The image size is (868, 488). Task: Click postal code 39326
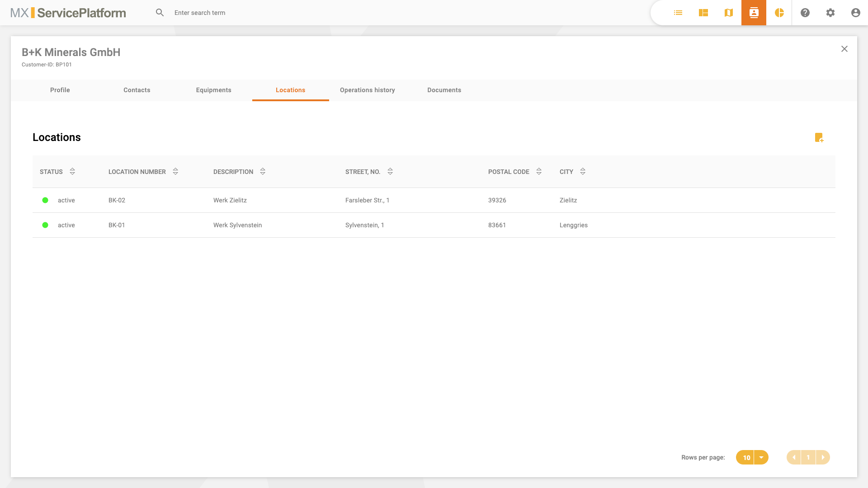pos(497,200)
